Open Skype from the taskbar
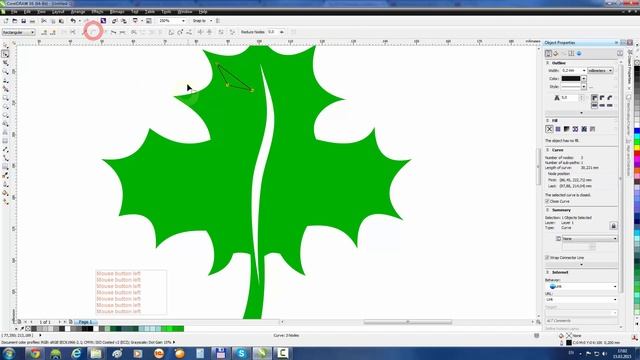 (x=241, y=353)
